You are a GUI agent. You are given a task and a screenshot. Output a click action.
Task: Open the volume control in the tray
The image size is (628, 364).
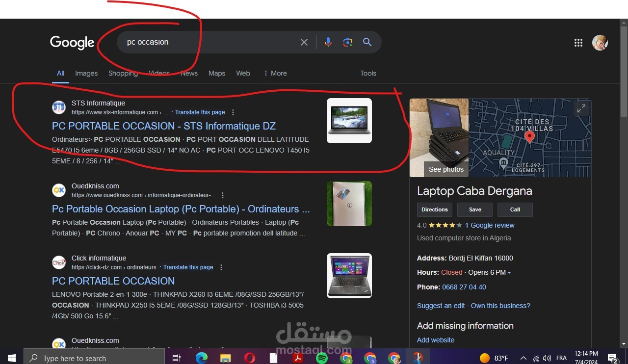[547, 358]
